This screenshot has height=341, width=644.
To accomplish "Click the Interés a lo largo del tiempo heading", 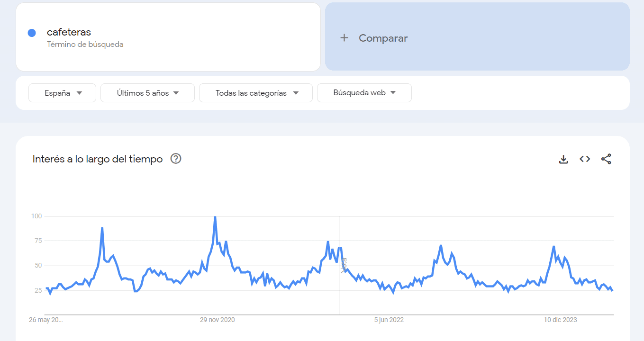I will 98,159.
